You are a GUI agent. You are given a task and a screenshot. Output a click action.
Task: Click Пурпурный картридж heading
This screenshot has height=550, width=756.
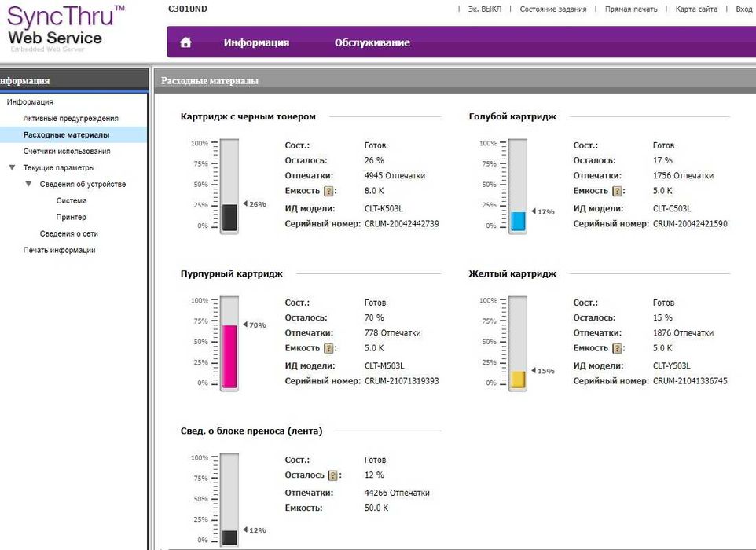point(231,273)
